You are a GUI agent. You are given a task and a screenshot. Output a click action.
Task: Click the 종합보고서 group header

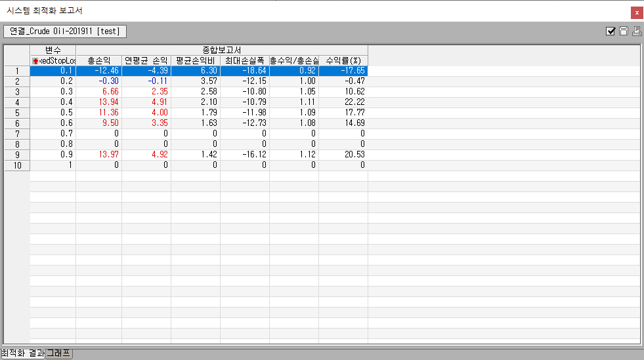coord(221,50)
